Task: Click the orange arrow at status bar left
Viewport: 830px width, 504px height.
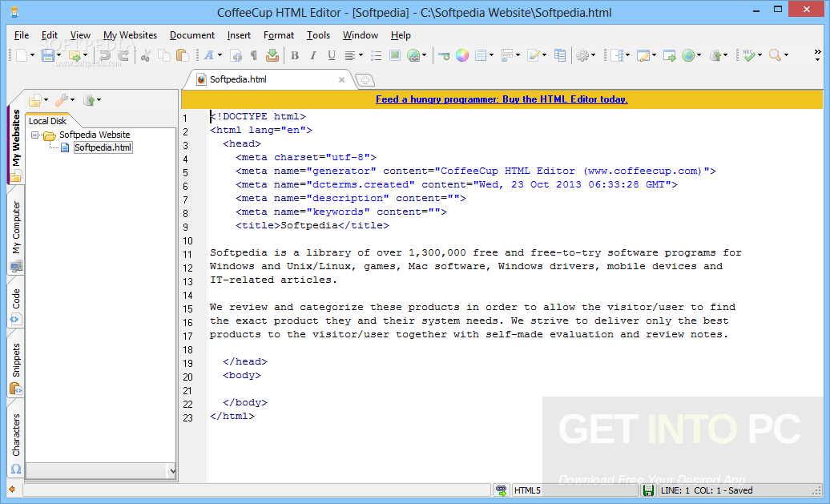Action: pyautogui.click(x=12, y=490)
